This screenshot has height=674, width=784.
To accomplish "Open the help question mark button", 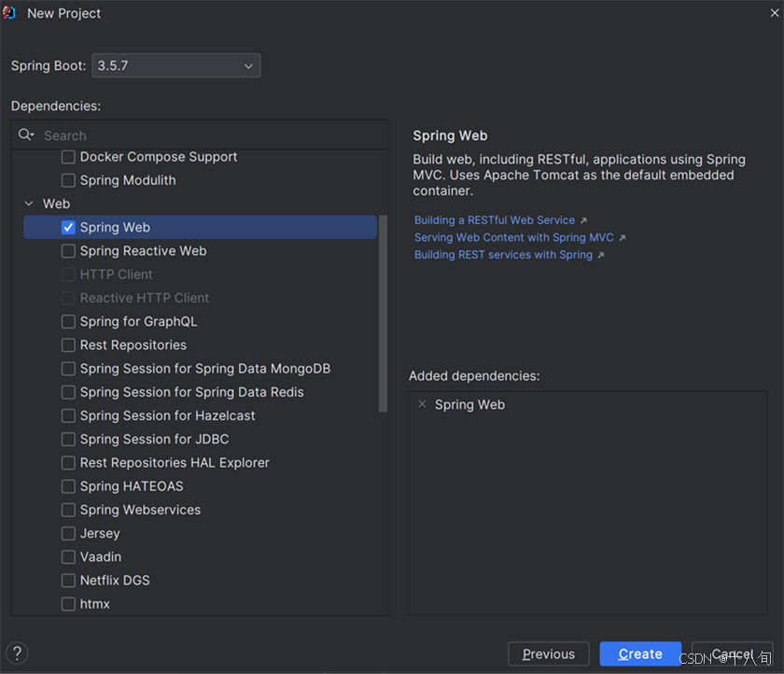I will (x=17, y=653).
